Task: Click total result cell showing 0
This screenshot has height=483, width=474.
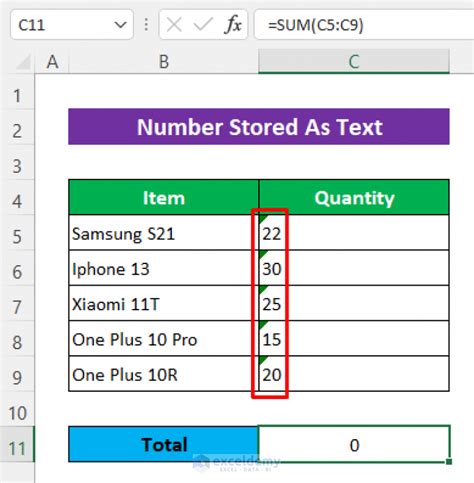Action: (x=354, y=444)
